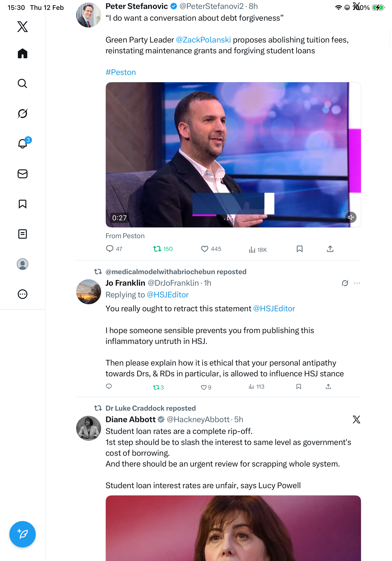Open the #Peston hashtag
The height and width of the screenshot is (561, 392).
click(x=121, y=72)
